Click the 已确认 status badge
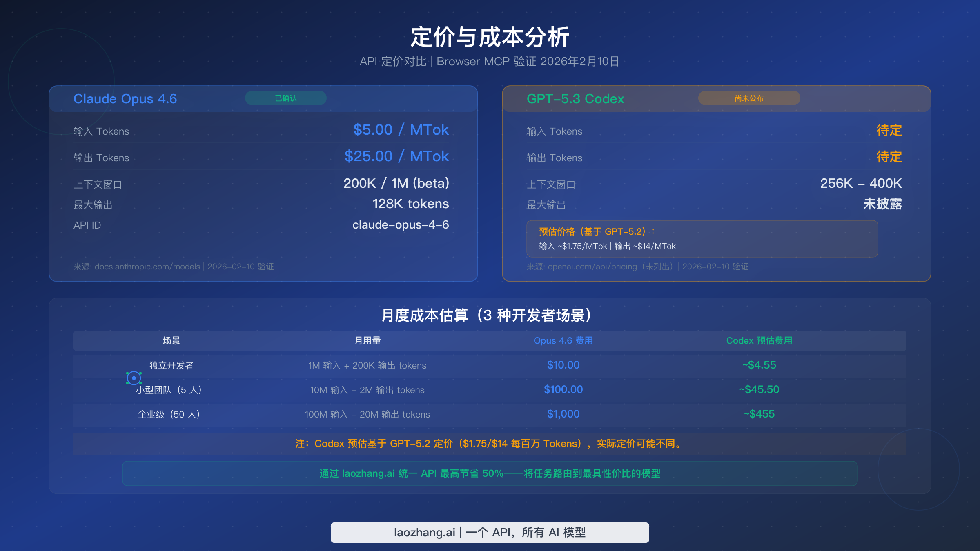980x551 pixels. click(285, 98)
